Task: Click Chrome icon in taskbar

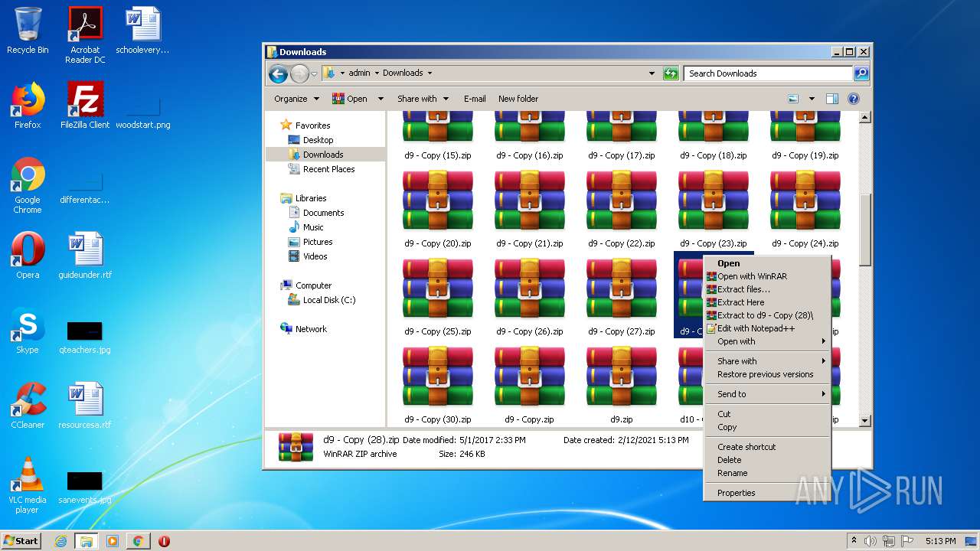Action: click(138, 541)
